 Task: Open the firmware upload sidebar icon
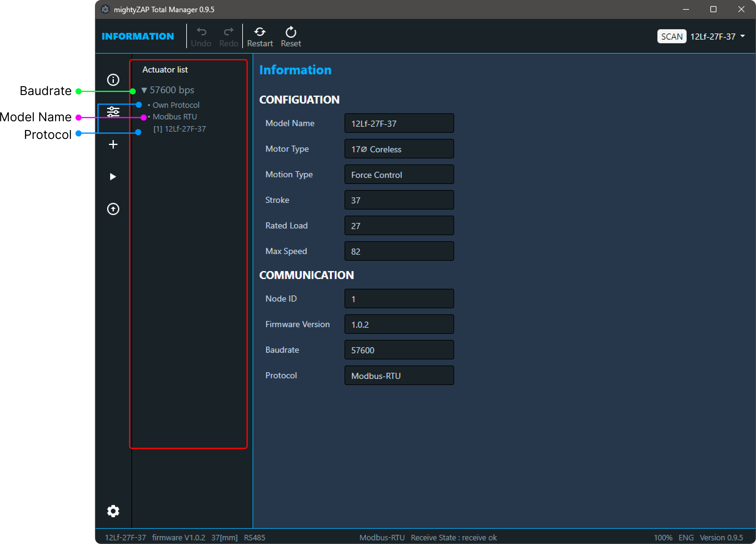tap(113, 209)
